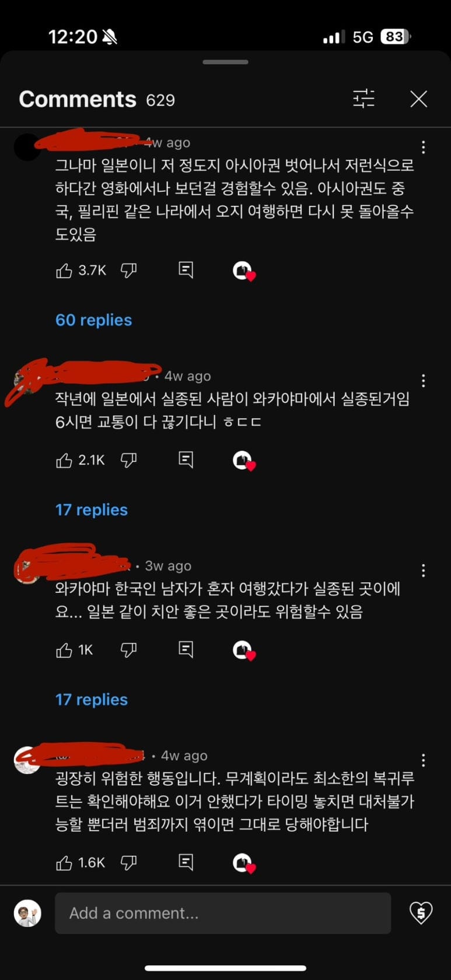Tap creator heart badge on the 1.6K-likes comment
Image resolution: width=451 pixels, height=980 pixels.
click(244, 863)
